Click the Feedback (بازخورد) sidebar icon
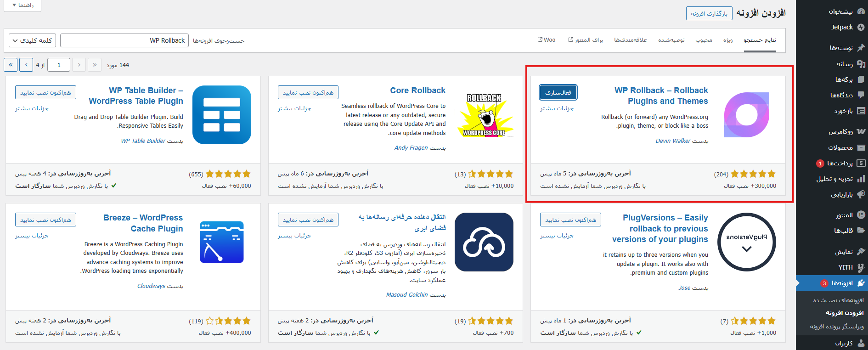Viewport: 868px width, 350px height. 861,111
